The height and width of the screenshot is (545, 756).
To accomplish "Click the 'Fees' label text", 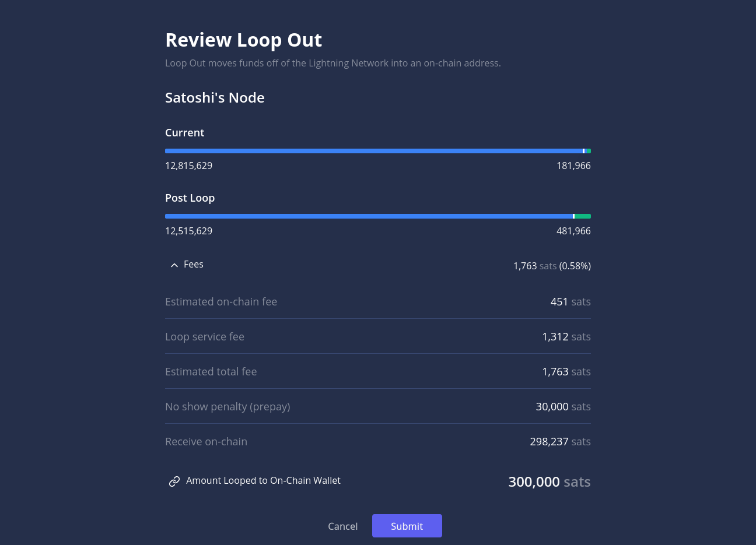I will click(x=194, y=265).
